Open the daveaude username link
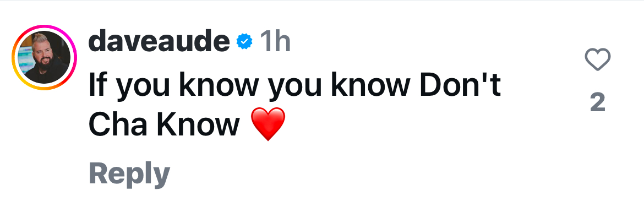The image size is (644, 223). pos(159,41)
